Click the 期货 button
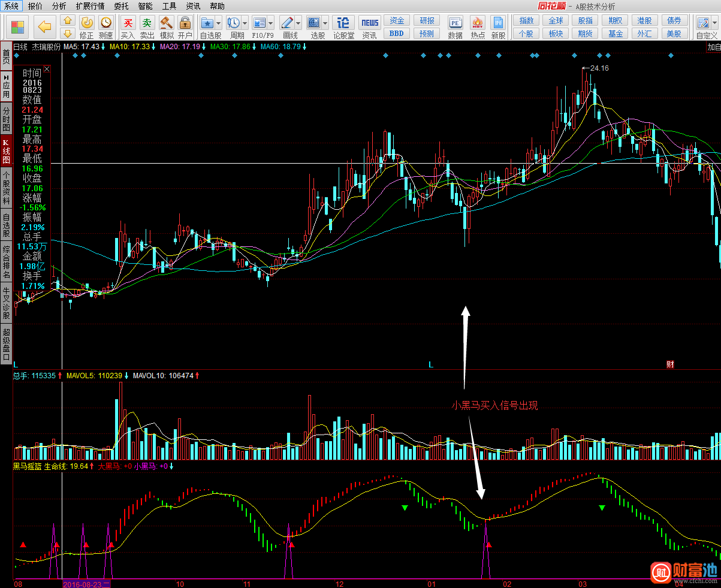This screenshot has width=721, height=588. point(586,34)
